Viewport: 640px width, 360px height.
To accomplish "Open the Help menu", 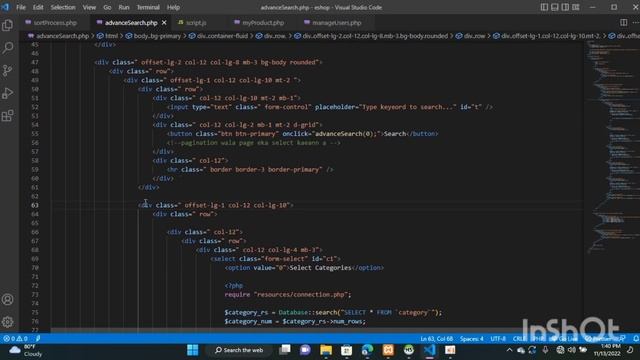I will pos(173,7).
